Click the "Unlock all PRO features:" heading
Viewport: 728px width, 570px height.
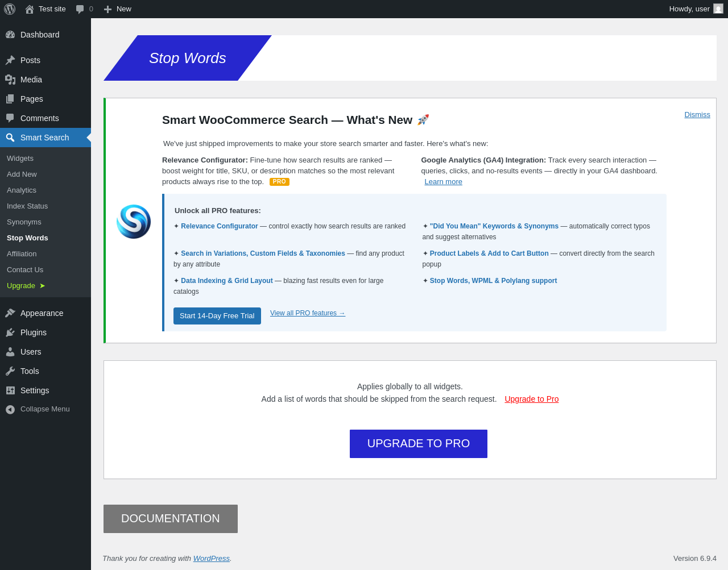pos(218,211)
